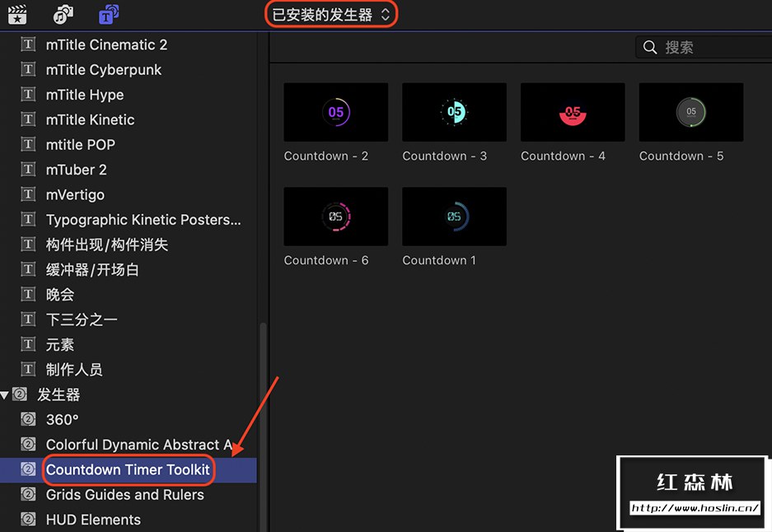
Task: Select 构件出现/构件消失 category
Action: 107,245
